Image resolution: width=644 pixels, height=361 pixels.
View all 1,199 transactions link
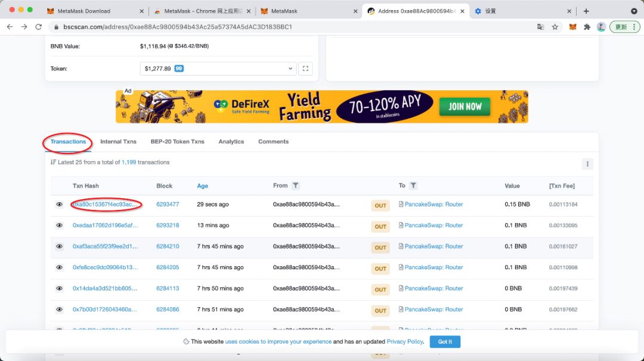129,162
